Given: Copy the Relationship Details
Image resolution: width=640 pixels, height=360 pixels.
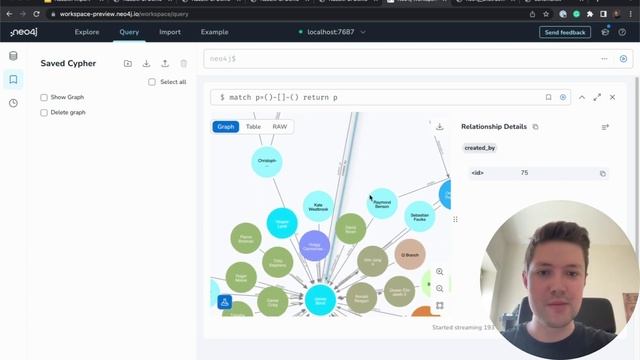Looking at the screenshot, I should [536, 127].
